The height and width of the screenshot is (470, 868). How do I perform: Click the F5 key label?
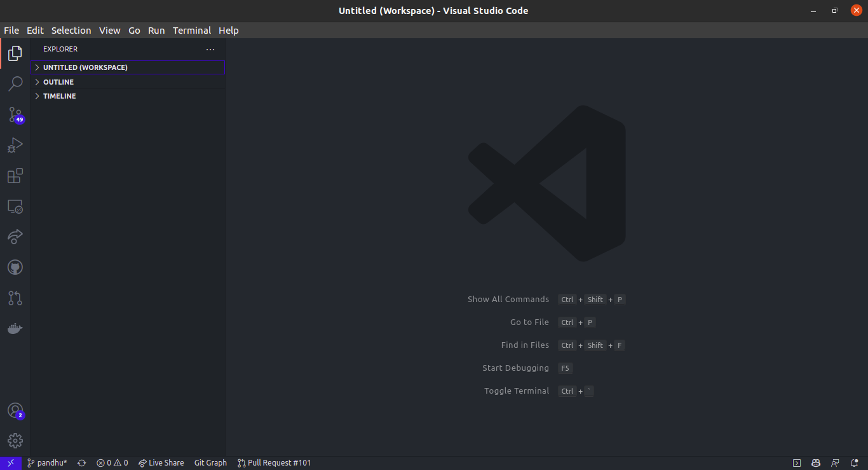[x=565, y=368]
